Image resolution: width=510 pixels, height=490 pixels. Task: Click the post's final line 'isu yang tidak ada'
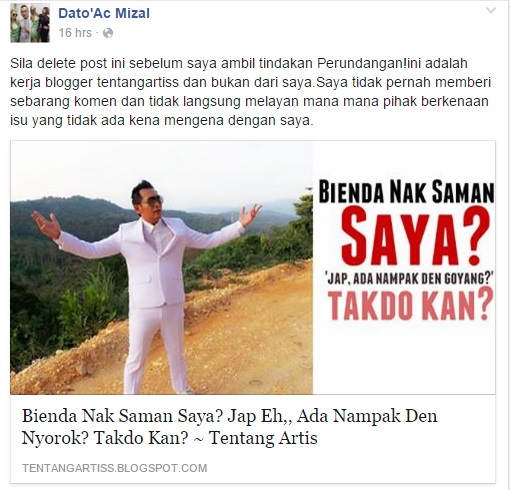162,120
